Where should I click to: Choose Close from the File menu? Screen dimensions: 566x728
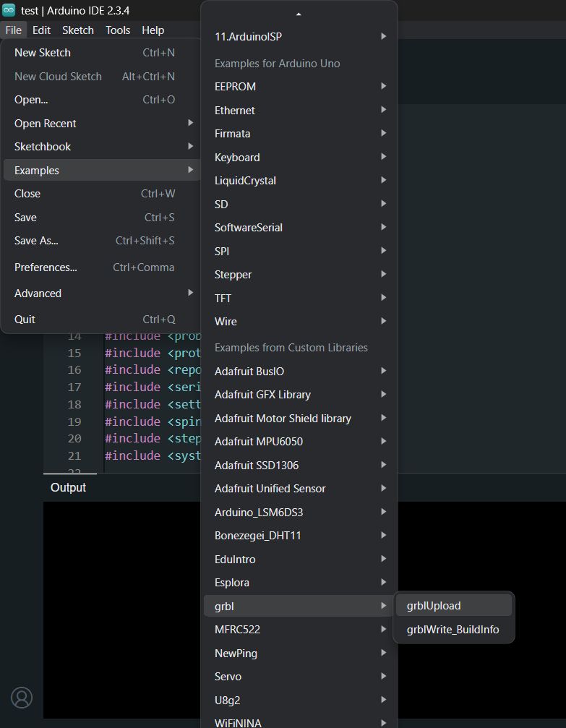click(x=102, y=193)
